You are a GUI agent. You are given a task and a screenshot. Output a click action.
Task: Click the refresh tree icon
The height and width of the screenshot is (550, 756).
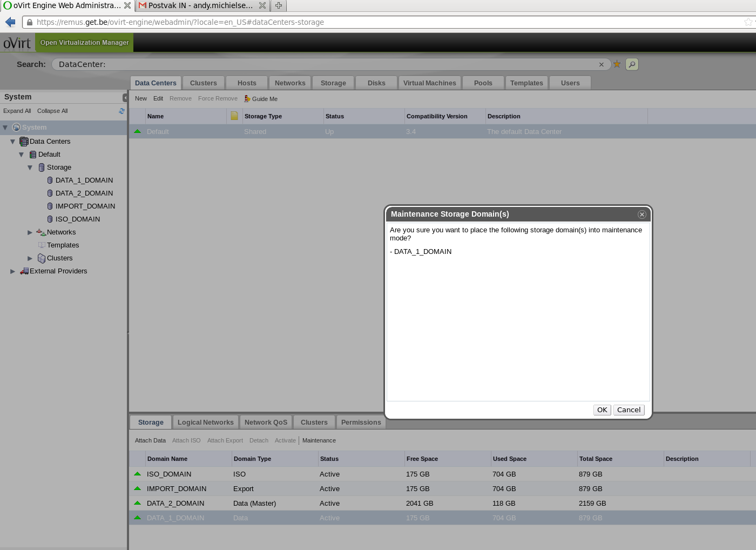122,111
